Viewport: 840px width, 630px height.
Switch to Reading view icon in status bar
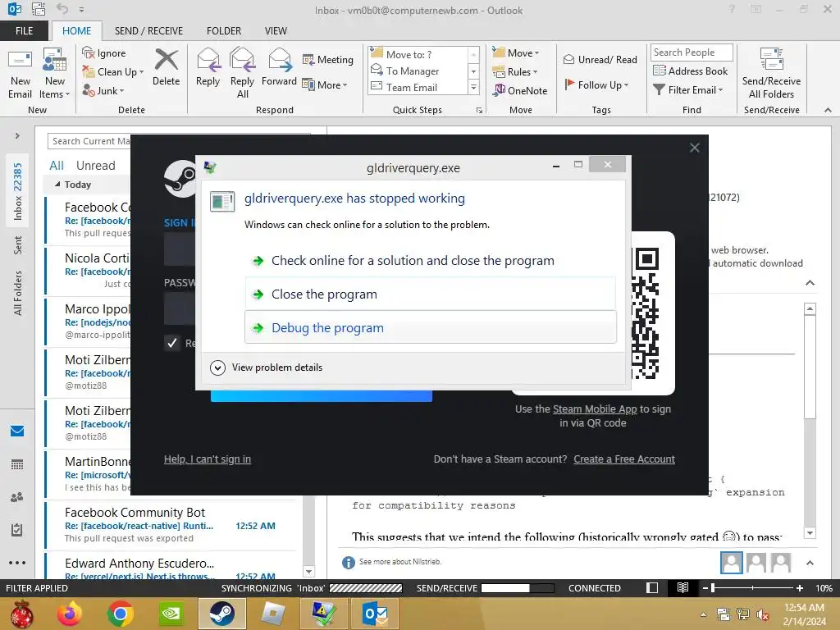tap(682, 588)
